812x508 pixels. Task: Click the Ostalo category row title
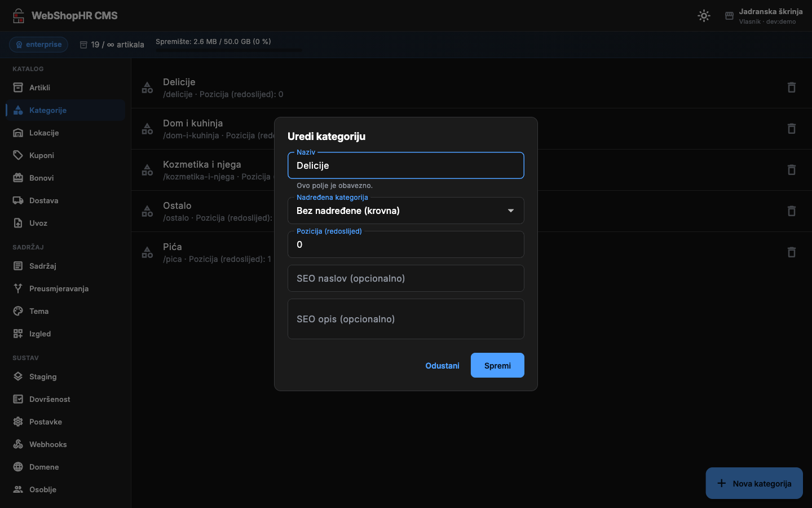pos(177,205)
